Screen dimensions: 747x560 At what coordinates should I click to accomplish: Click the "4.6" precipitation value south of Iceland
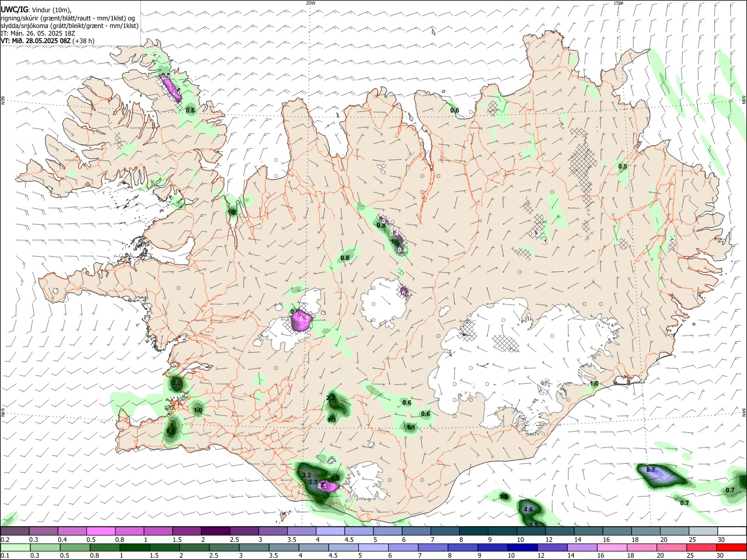[x=528, y=509]
